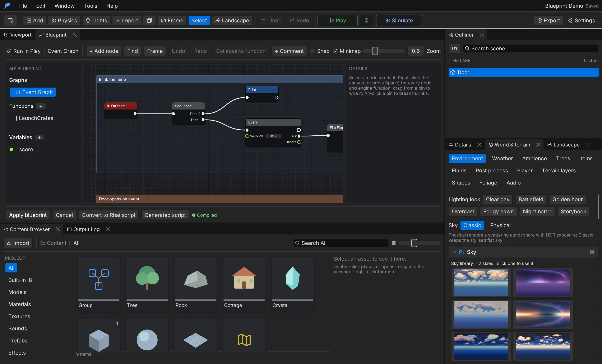The image size is (602, 364).
Task: Select the plane asset icon
Action: pos(196,340)
